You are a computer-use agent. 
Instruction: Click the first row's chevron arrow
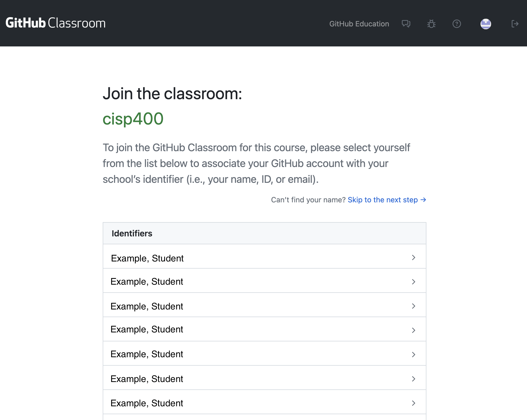413,257
